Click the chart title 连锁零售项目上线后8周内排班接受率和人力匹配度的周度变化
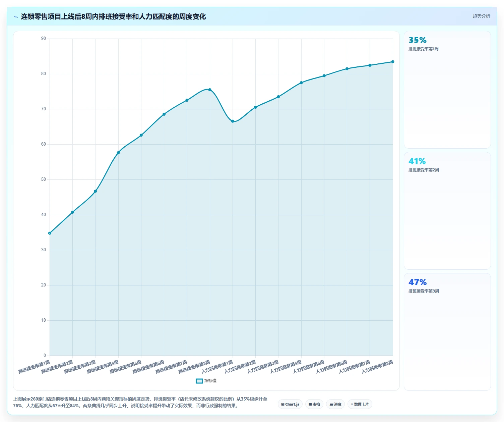Viewport: 504px width, 422px height. click(113, 16)
